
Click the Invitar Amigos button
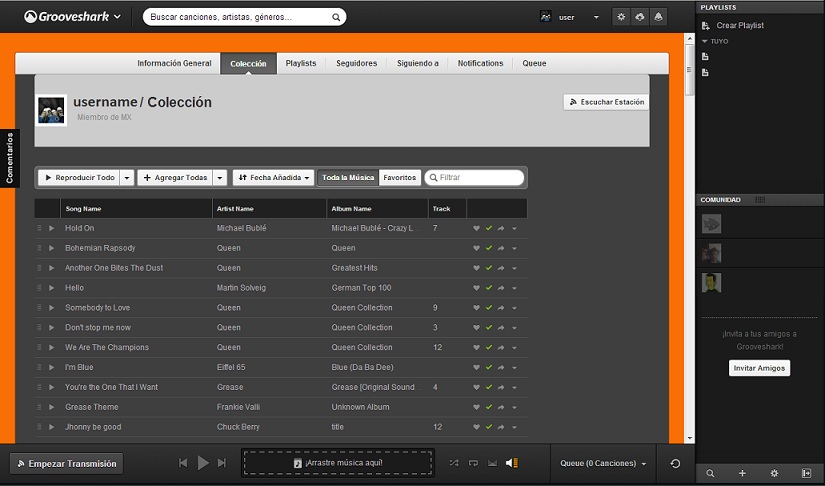[x=759, y=368]
